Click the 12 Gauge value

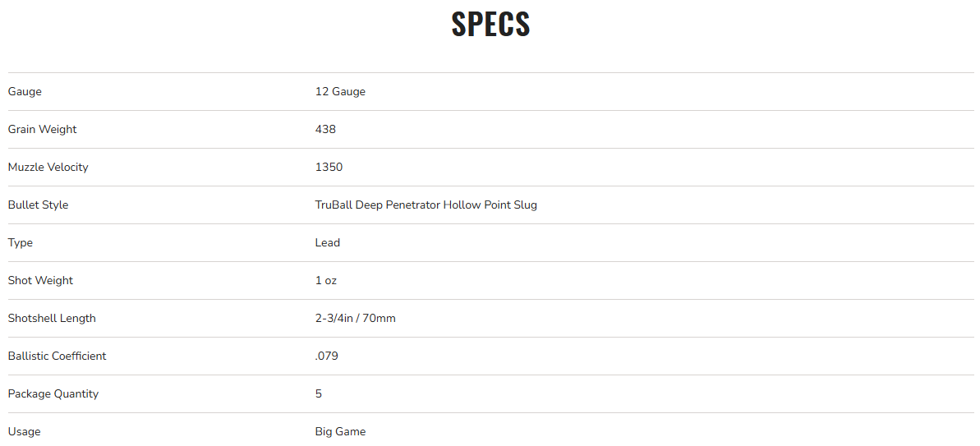coord(340,92)
